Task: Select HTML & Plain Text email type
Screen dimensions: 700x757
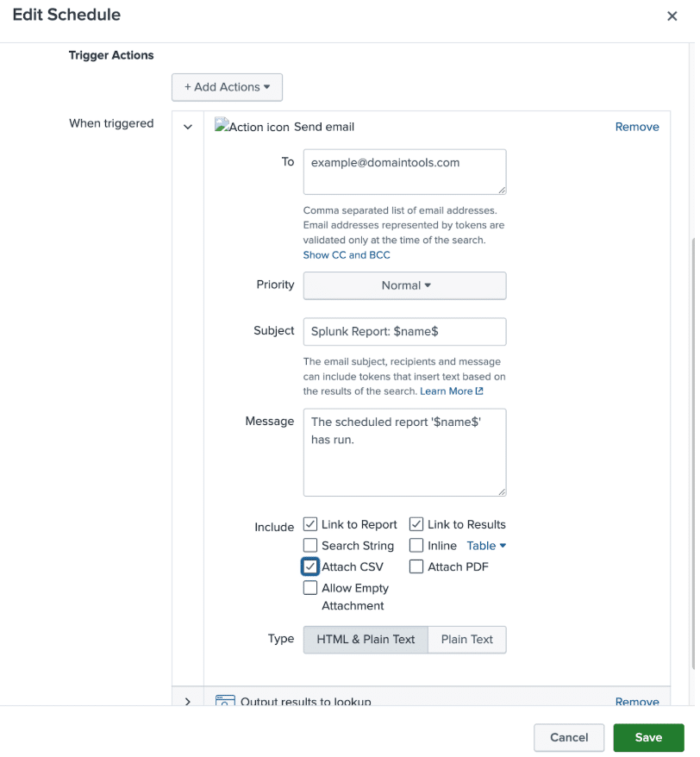Action: (x=365, y=639)
